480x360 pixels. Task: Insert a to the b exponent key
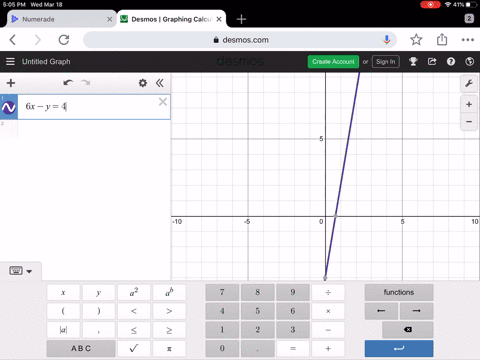(x=169, y=293)
